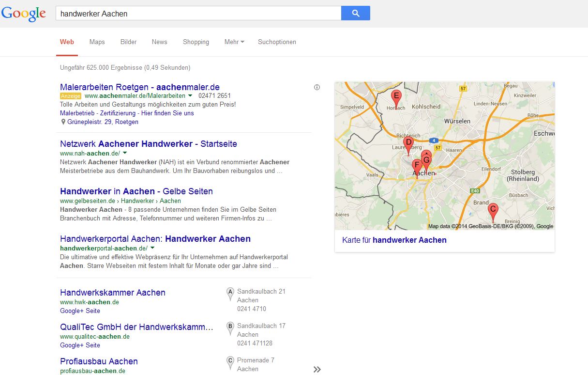Select the Web tab
The width and height of the screenshot is (588, 375).
[x=67, y=42]
